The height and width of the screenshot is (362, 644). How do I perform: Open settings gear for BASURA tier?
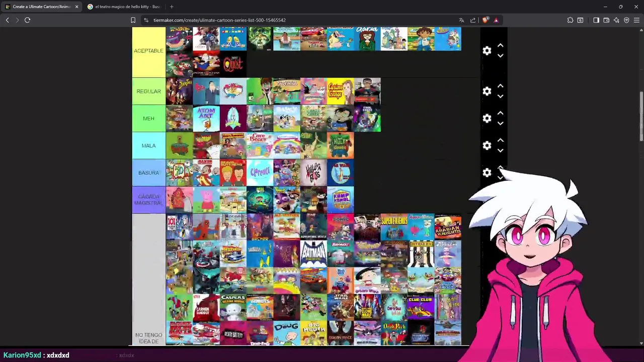[x=487, y=173]
